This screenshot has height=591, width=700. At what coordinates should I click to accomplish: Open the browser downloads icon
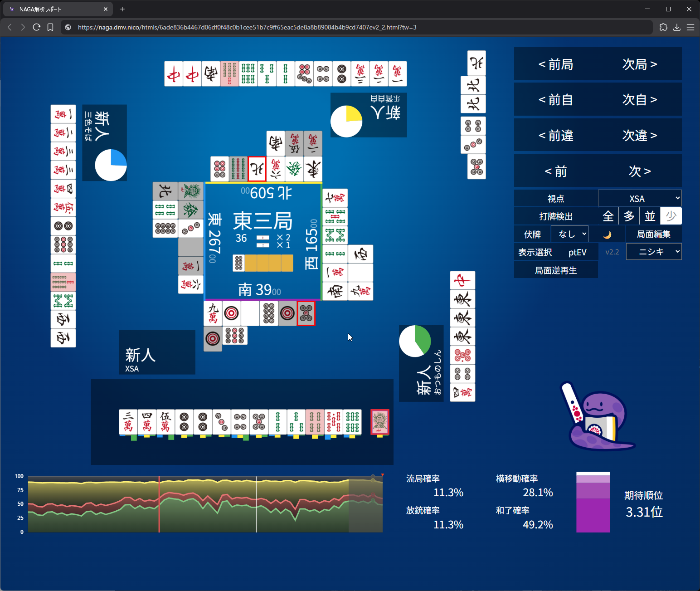677,27
